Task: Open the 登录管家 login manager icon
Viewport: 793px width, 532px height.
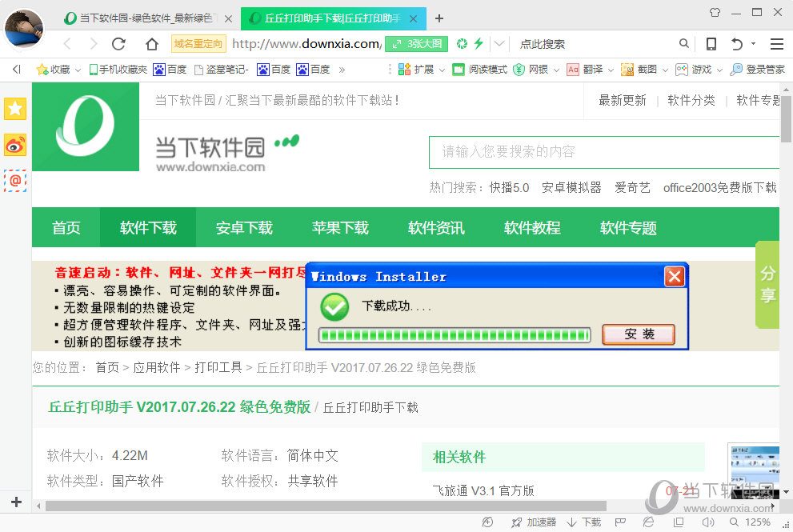Action: click(x=759, y=70)
